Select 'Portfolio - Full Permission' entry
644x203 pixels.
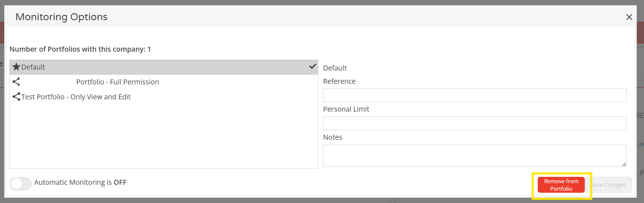click(x=118, y=82)
